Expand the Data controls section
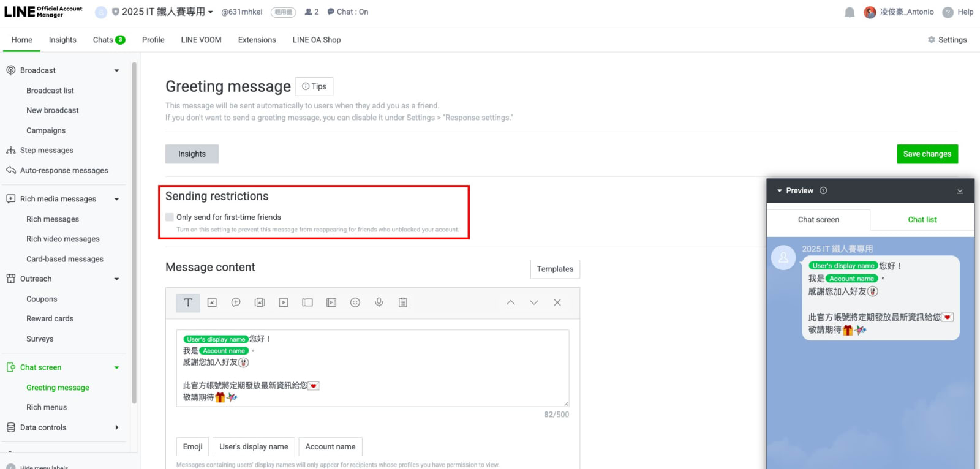This screenshot has height=469, width=980. (116, 427)
